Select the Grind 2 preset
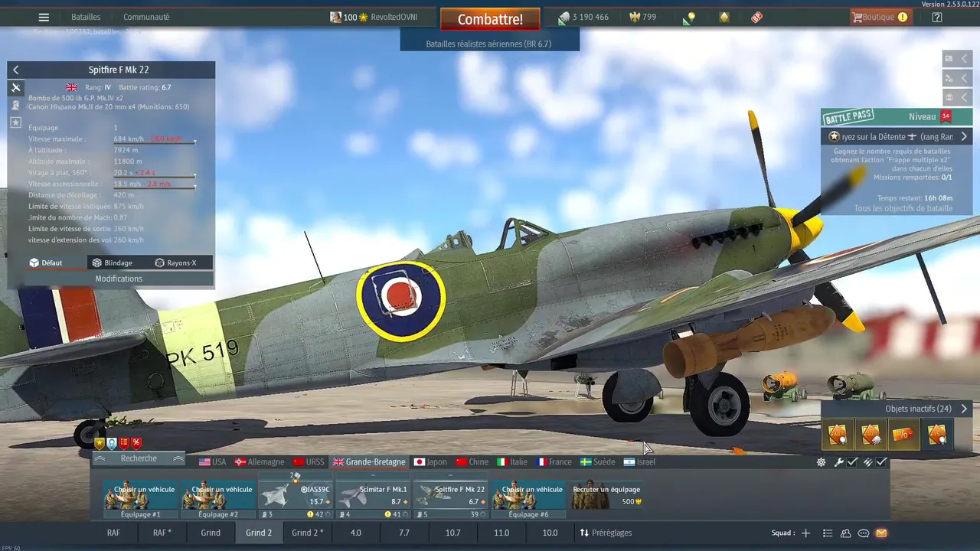The height and width of the screenshot is (551, 980). [x=259, y=533]
